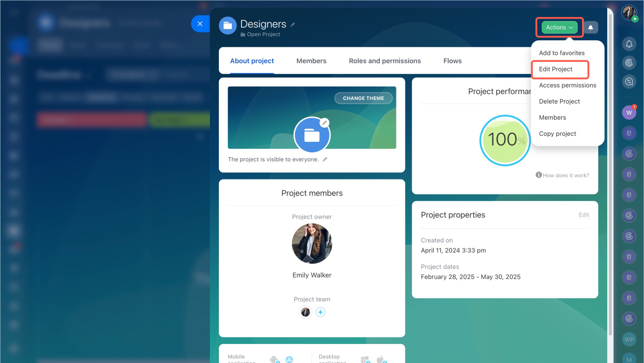Click the Edit link in Project properties
The image size is (644, 363).
click(584, 215)
